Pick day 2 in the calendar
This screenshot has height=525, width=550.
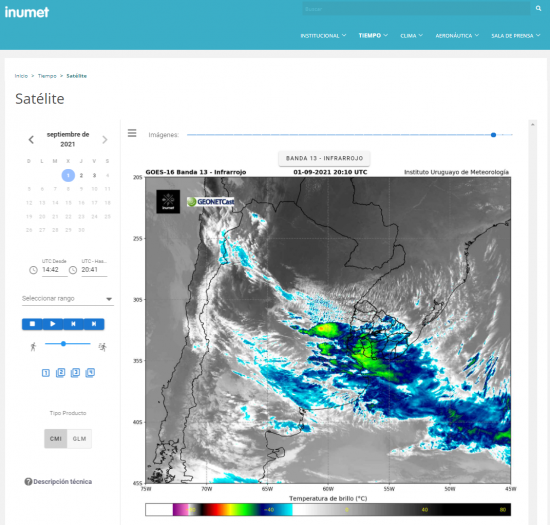coord(81,175)
